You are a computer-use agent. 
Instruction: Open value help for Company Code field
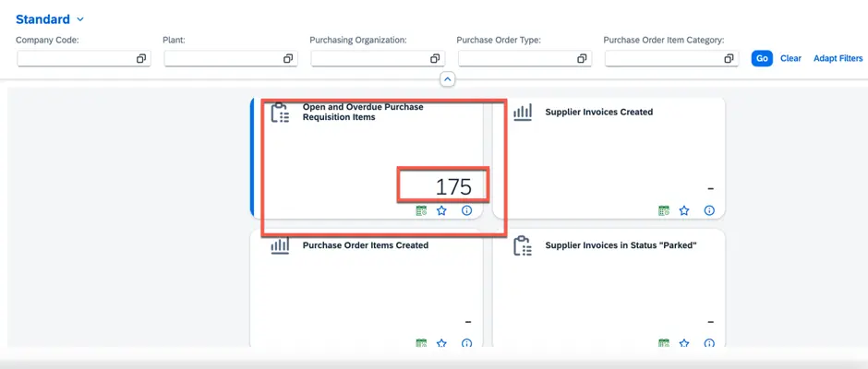coord(141,59)
